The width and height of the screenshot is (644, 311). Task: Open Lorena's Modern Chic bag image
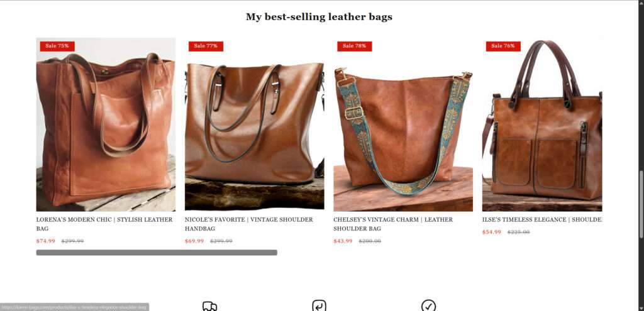106,124
